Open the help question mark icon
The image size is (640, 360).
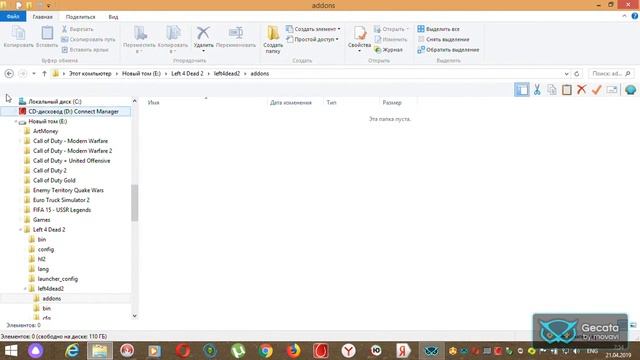635,16
